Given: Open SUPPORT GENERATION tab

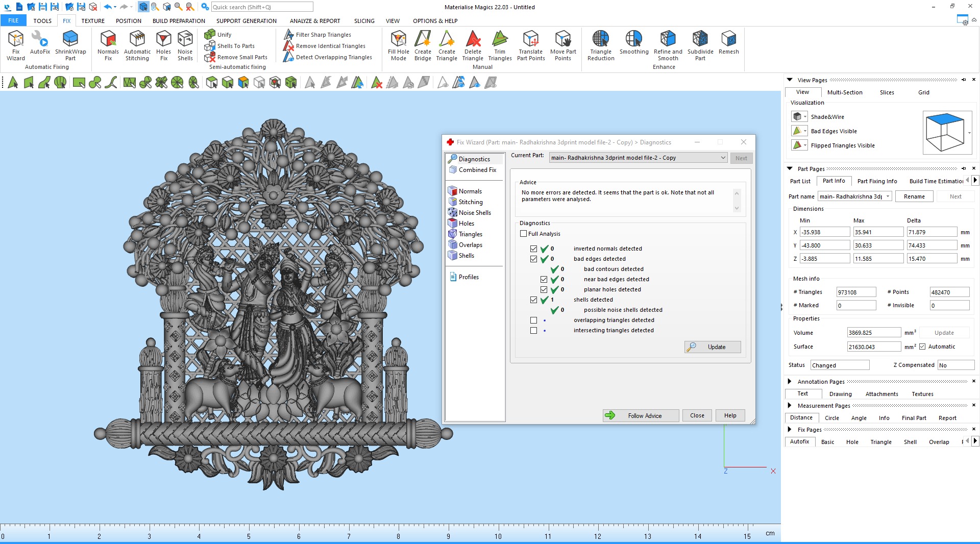Looking at the screenshot, I should (x=247, y=21).
